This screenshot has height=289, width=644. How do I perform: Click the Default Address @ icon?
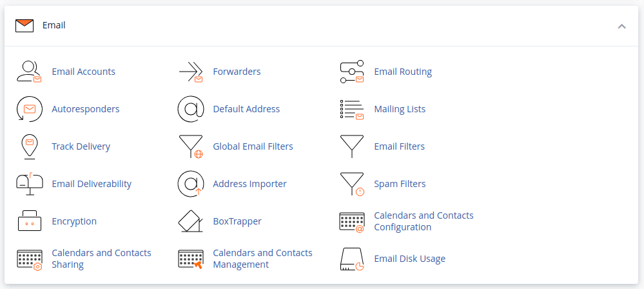click(190, 109)
